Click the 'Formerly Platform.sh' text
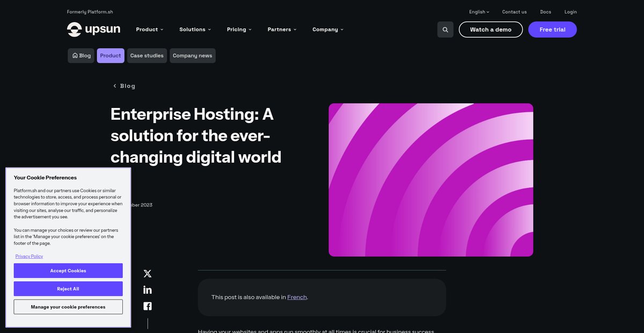Screen dimensions: 644x333 point(90,12)
